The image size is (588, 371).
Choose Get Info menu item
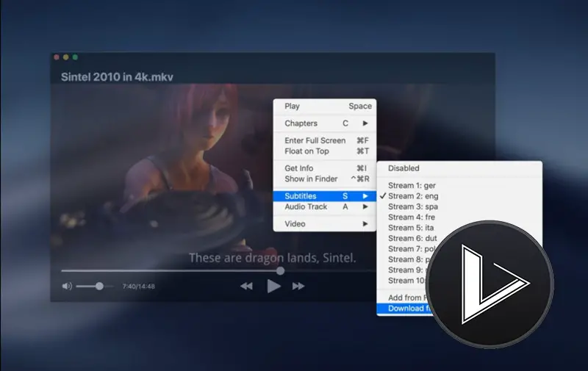[325, 168]
